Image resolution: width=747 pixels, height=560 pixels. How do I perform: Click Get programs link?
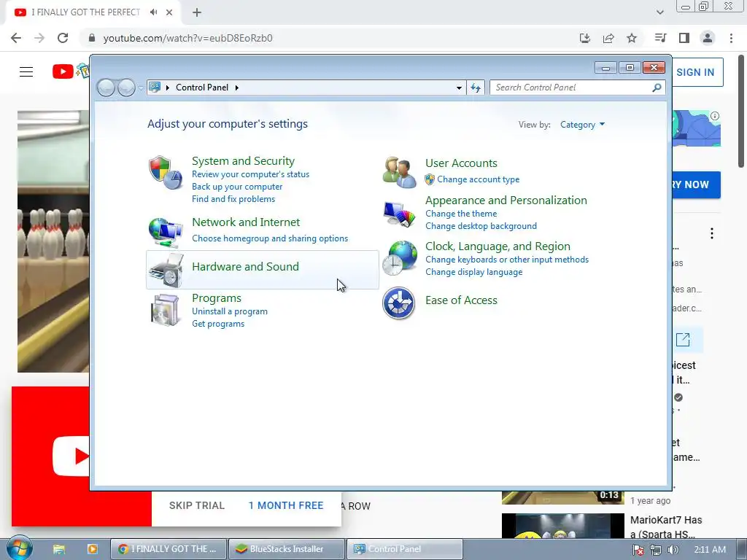coord(218,324)
